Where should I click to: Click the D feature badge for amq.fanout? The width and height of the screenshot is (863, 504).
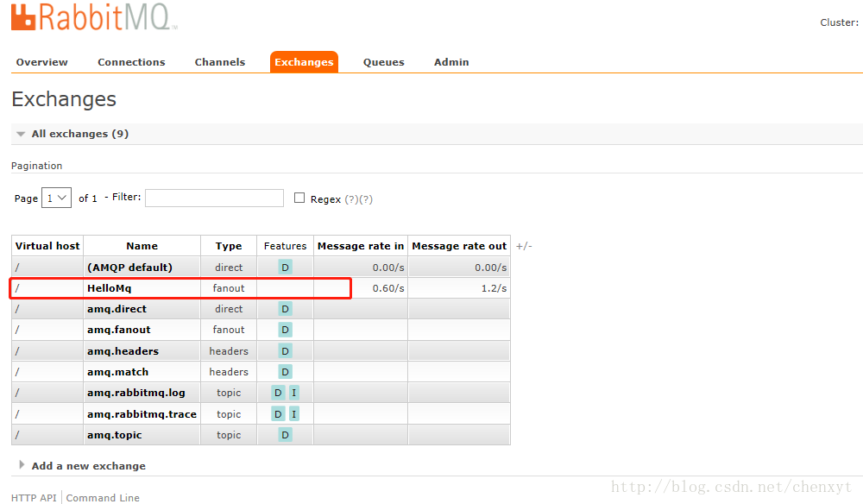point(285,331)
